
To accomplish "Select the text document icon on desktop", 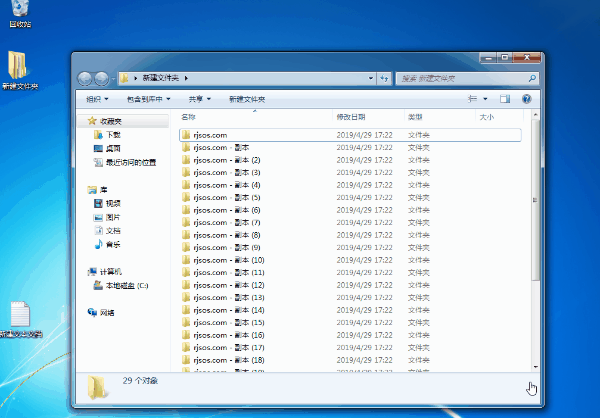I will [20, 320].
